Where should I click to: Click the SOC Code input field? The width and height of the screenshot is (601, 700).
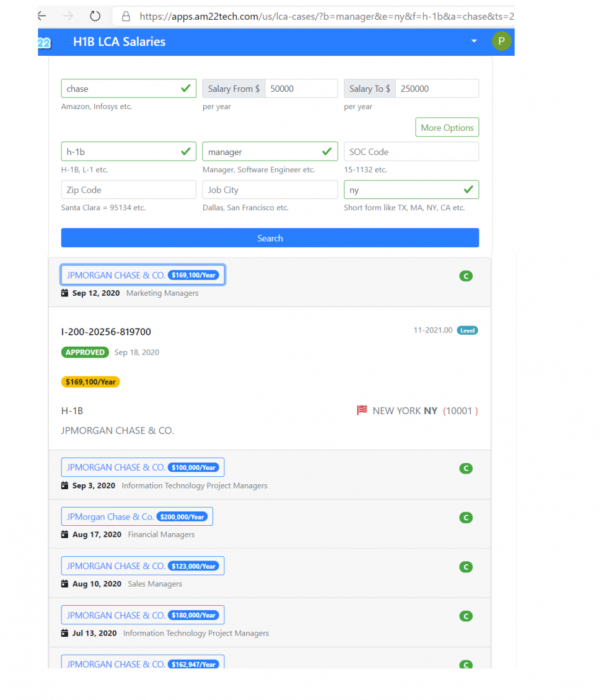(x=411, y=152)
